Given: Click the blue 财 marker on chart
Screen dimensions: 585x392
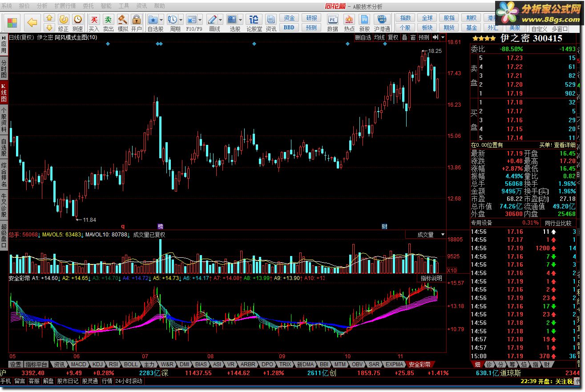Looking at the screenshot, I should (x=384, y=226).
